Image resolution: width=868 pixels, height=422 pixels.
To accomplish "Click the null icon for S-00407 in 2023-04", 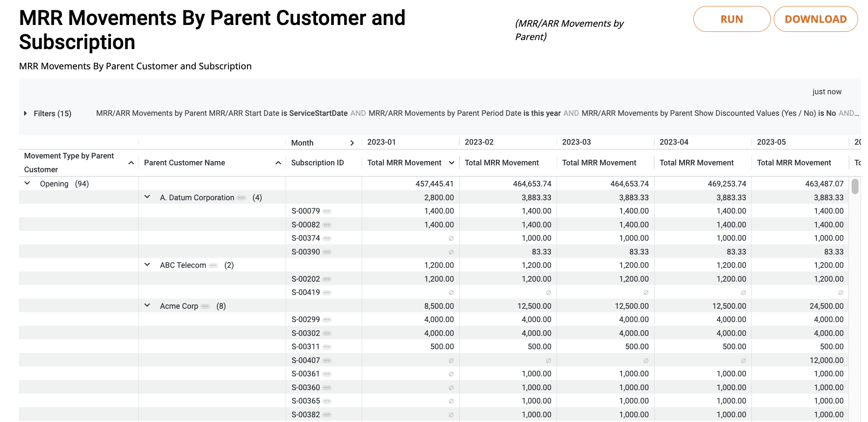I will coord(743,360).
